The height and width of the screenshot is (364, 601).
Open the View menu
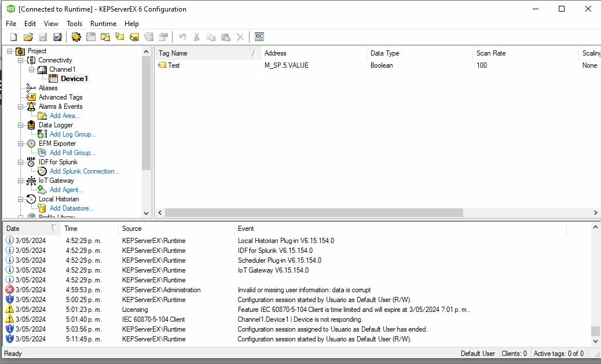(51, 24)
